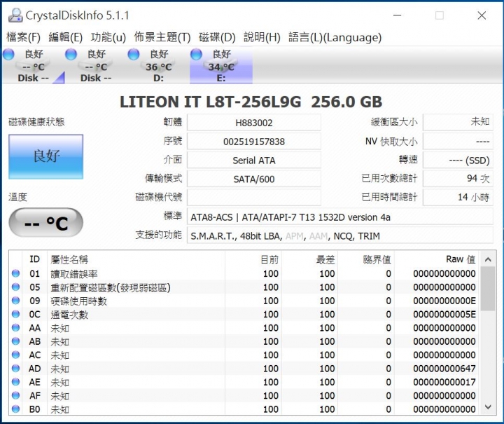
Task: Click the interface field Serial ATA
Action: tap(254, 160)
